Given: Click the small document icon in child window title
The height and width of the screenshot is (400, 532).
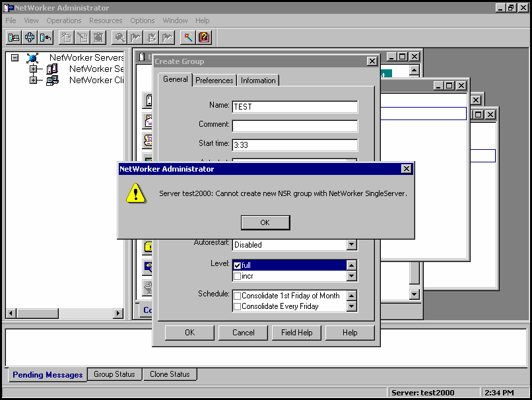Looking at the screenshot, I should click(142, 57).
